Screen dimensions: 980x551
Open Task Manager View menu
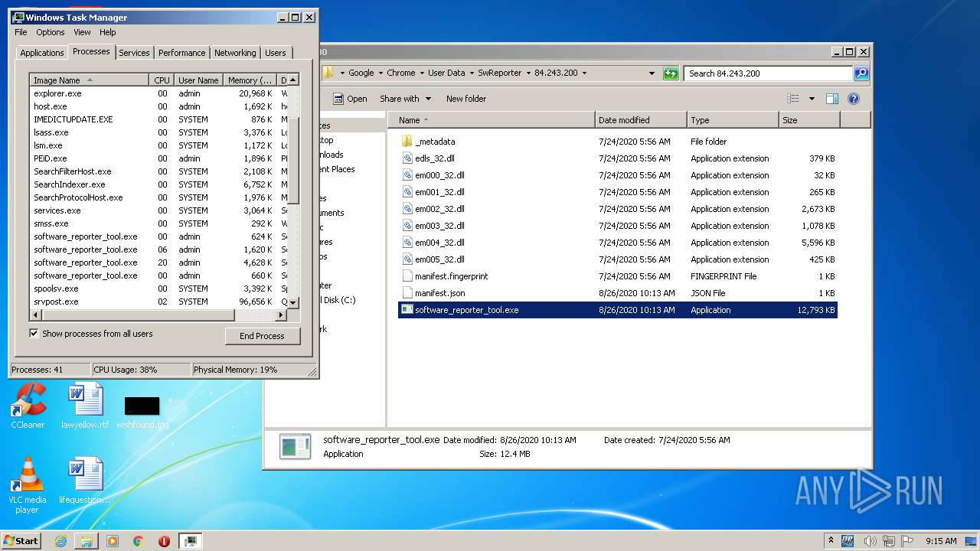82,32
